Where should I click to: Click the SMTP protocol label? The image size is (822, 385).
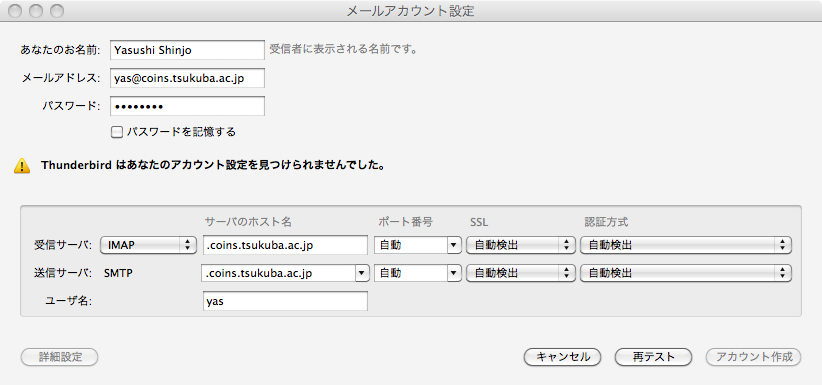(118, 273)
